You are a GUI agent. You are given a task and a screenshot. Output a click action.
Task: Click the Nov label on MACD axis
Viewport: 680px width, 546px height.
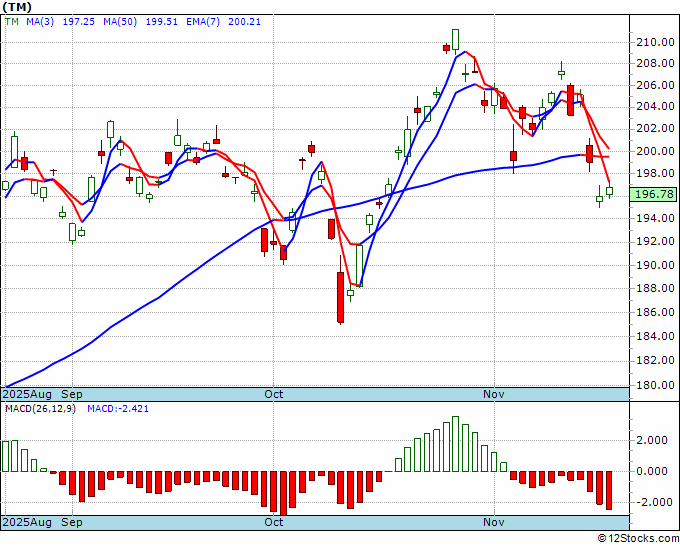point(494,522)
